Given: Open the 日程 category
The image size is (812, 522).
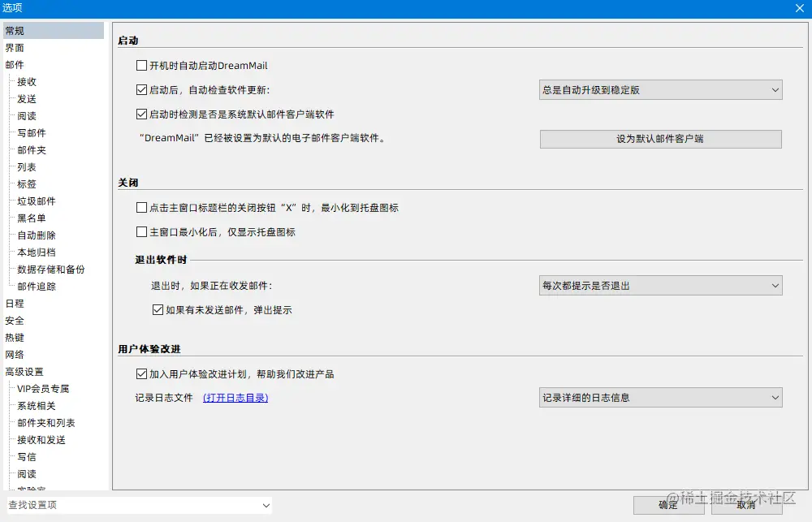Looking at the screenshot, I should 15,304.
